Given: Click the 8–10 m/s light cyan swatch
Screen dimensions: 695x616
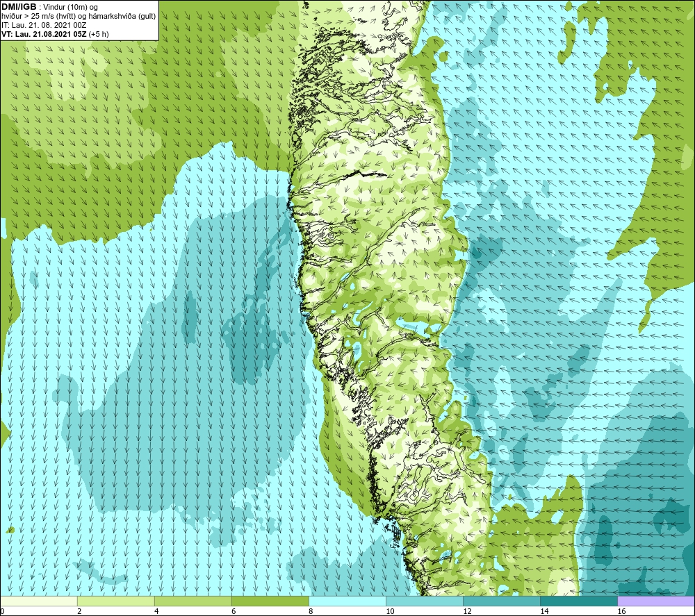Looking at the screenshot, I should pyautogui.click(x=347, y=601).
